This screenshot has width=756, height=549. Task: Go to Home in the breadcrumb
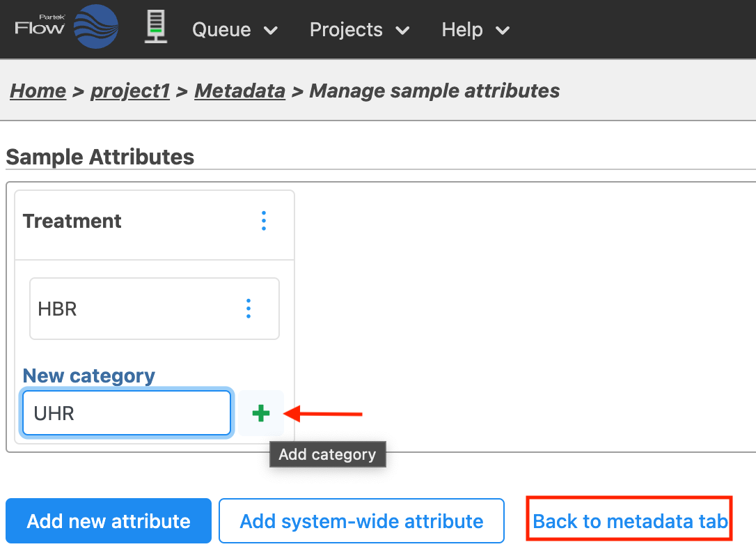(x=38, y=91)
